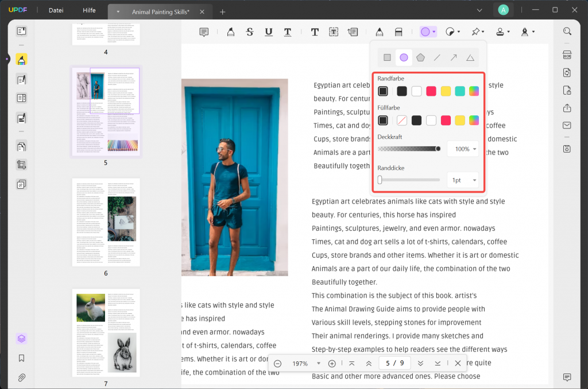Select the squiggly underline tool
The height and width of the screenshot is (389, 588).
click(288, 32)
